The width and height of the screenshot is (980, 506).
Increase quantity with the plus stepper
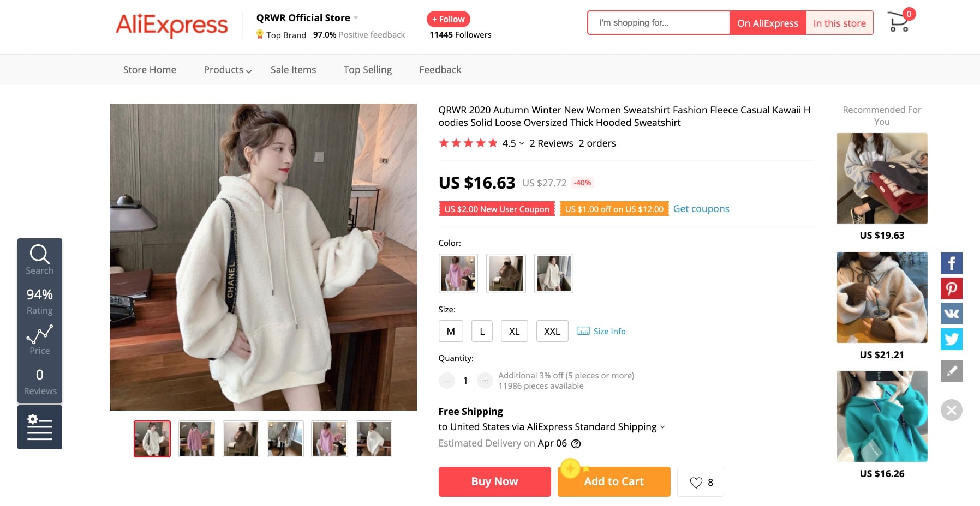pyautogui.click(x=485, y=381)
